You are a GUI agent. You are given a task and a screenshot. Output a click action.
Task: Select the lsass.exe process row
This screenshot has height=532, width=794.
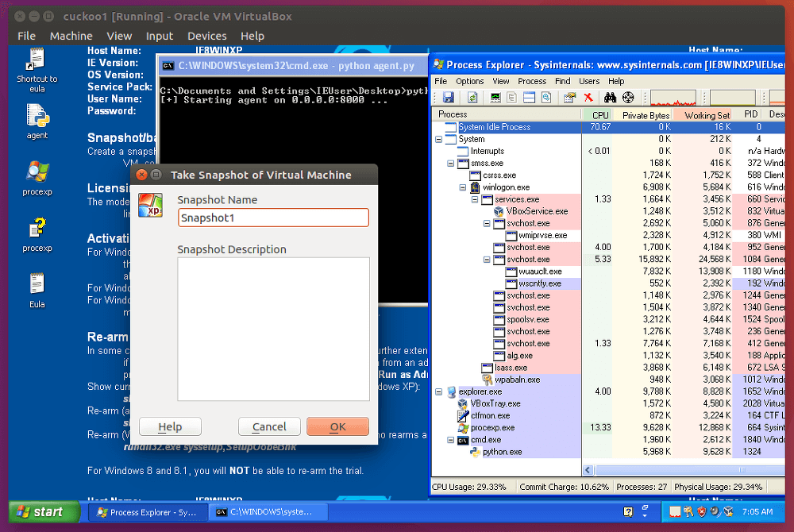[x=610, y=368]
